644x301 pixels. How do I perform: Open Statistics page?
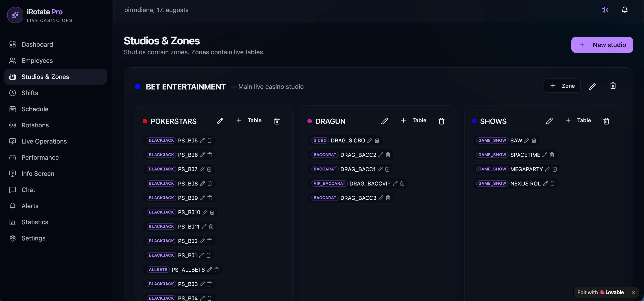coord(55,222)
